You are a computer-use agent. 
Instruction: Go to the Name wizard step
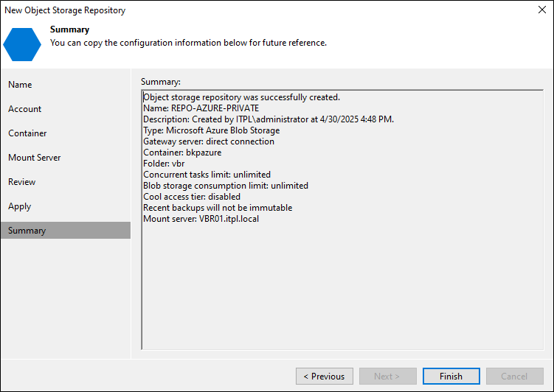click(x=20, y=85)
